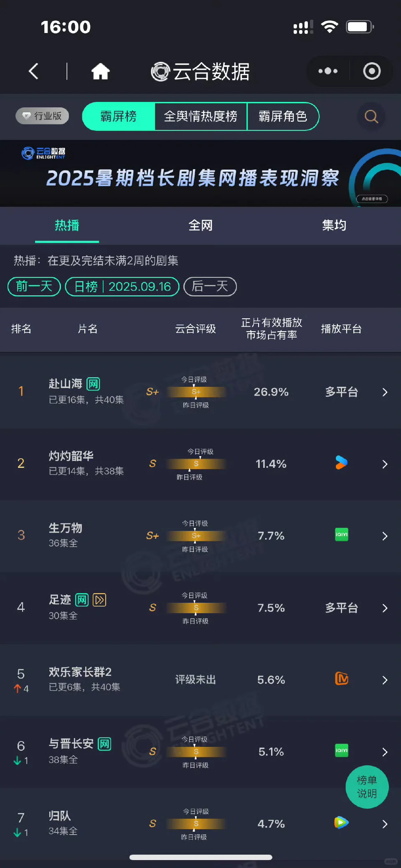Screen dimensions: 401x868
Task: Expand 赴山海 row chevron
Action: [x=385, y=392]
